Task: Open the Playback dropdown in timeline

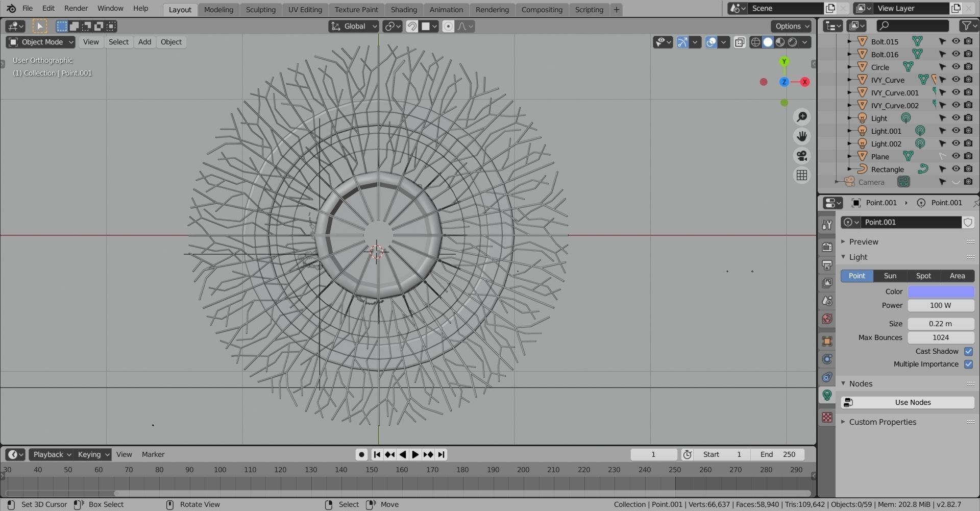Action: [52, 454]
